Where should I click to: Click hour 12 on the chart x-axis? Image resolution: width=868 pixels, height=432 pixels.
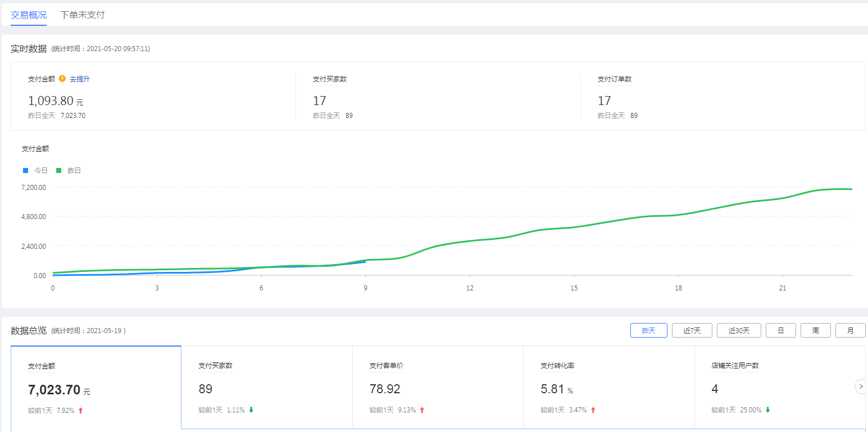pos(470,288)
